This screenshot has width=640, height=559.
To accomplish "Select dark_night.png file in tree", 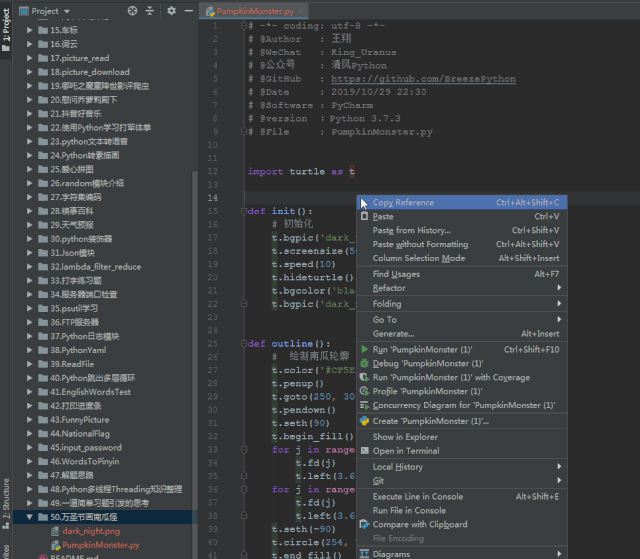I will tap(91, 531).
